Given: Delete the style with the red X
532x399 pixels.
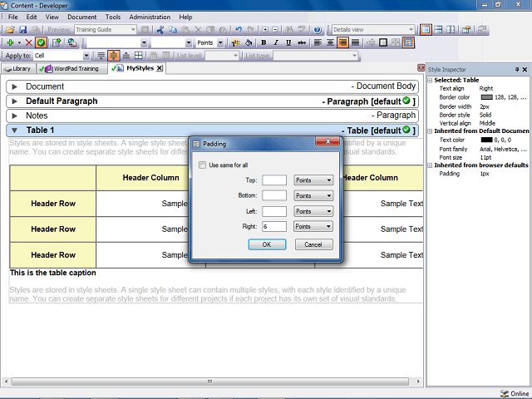Looking at the screenshot, I should click(x=28, y=42).
